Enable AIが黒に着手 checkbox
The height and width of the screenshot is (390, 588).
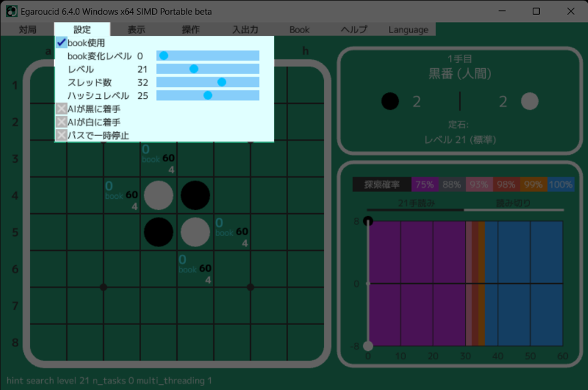tap(62, 109)
